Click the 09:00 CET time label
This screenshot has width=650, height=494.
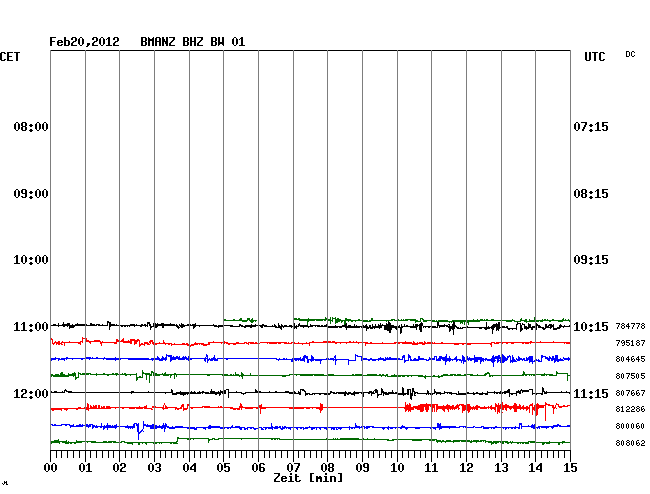pyautogui.click(x=31, y=194)
